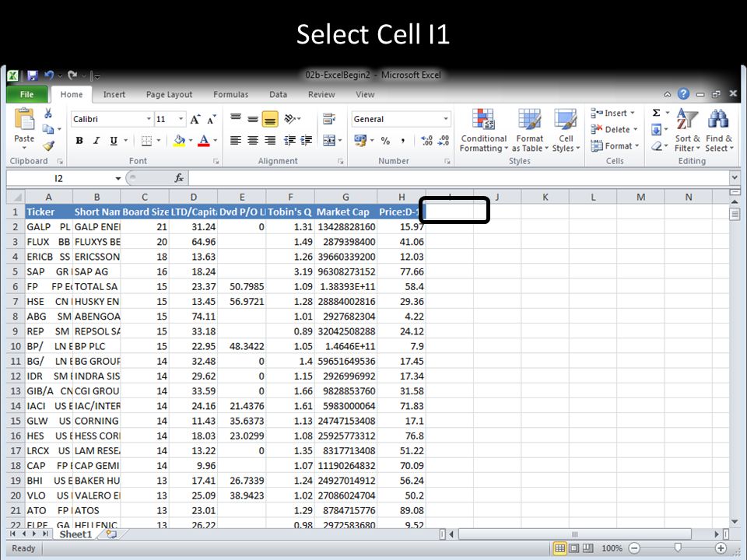Toggle align text right
Image resolution: width=747 pixels, height=560 pixels.
tap(270, 141)
